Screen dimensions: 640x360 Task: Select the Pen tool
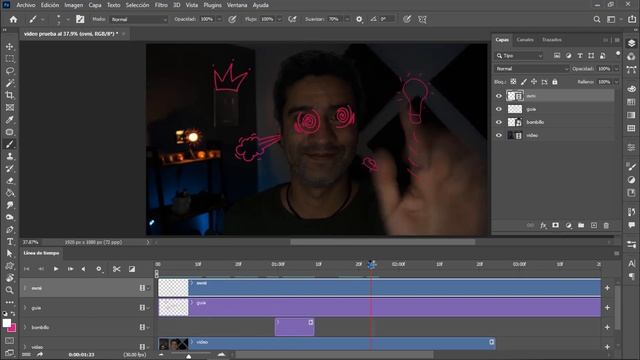9,230
